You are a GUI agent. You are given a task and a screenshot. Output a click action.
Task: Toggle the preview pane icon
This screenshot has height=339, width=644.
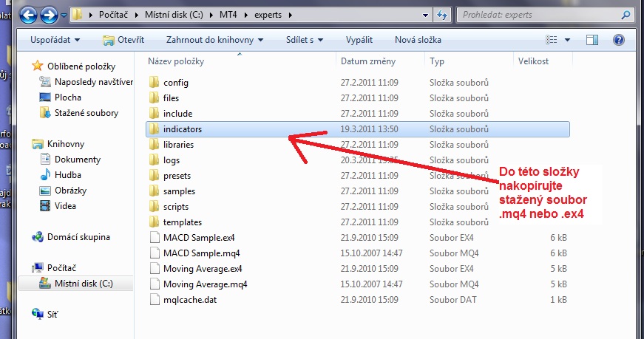pyautogui.click(x=592, y=40)
